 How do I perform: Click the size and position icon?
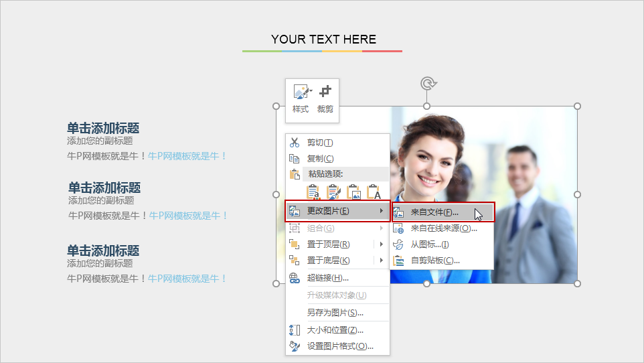[x=295, y=330]
